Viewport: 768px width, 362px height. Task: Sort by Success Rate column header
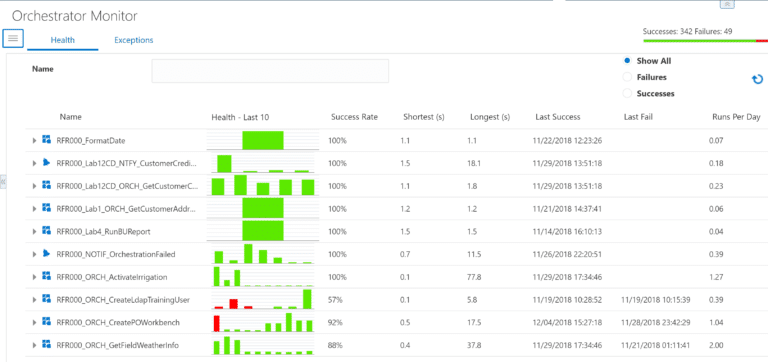pyautogui.click(x=355, y=117)
